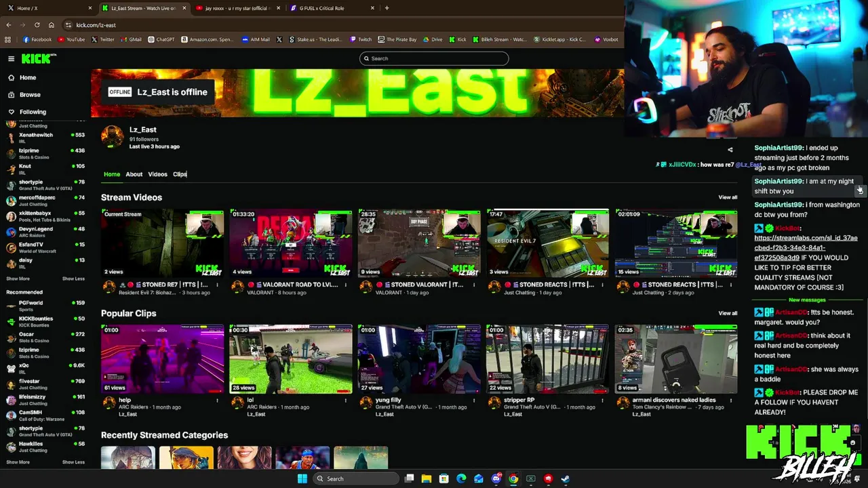Open The Pirate Bay bookmark
This screenshot has width=868, height=488.
(x=397, y=39)
